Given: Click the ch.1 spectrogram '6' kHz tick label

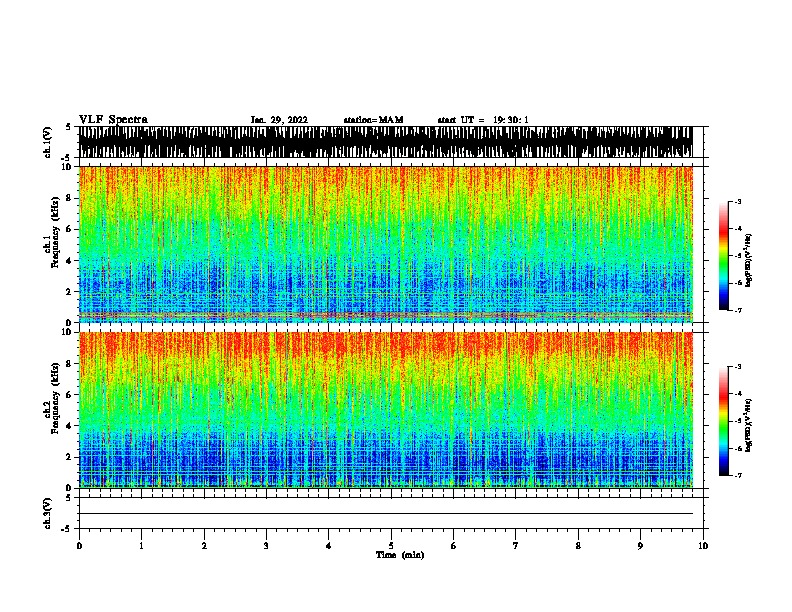Looking at the screenshot, I should coord(70,229).
